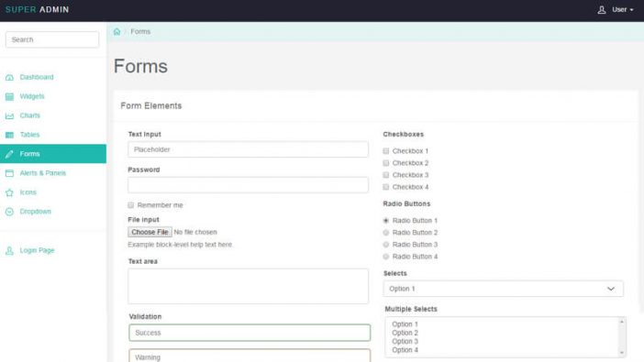
Task: Click the home icon in breadcrumb
Action: [x=117, y=31]
